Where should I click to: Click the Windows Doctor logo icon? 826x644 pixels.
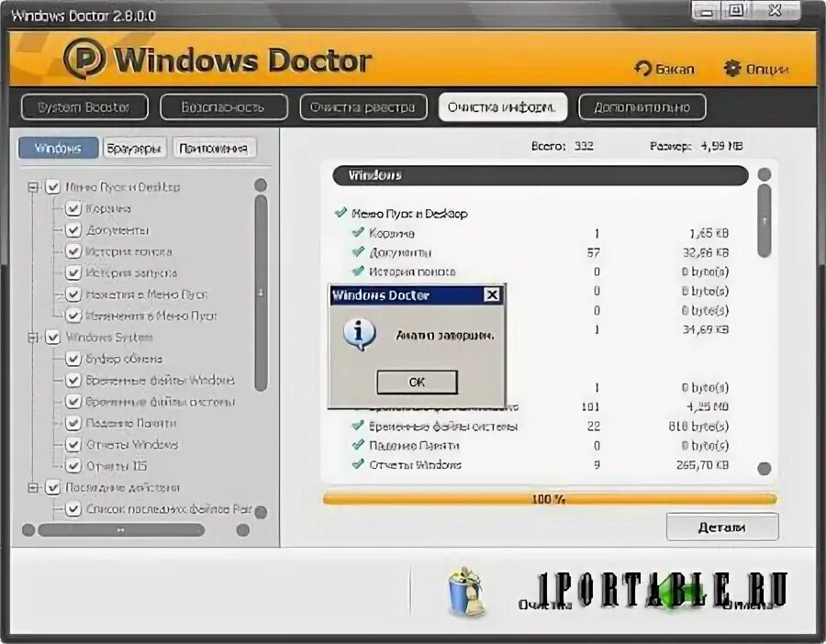tap(84, 59)
